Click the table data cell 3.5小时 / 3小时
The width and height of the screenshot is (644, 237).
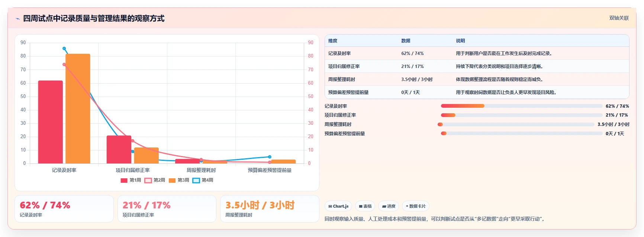click(417, 79)
